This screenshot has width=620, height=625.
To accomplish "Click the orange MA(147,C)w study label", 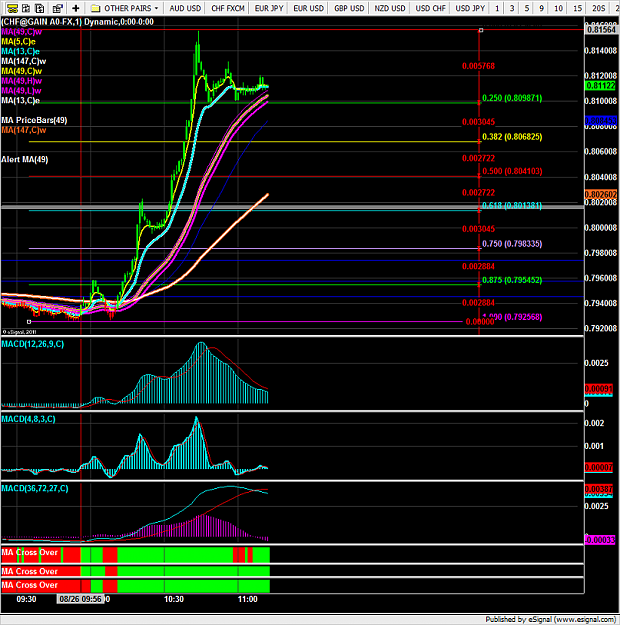I will point(24,130).
